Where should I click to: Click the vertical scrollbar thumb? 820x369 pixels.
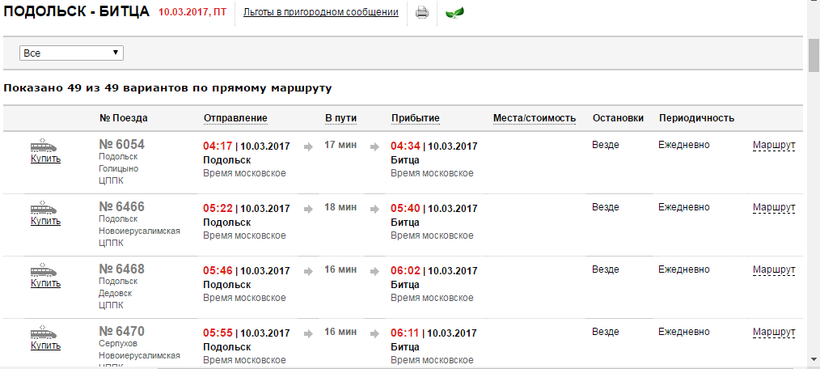coord(814,56)
